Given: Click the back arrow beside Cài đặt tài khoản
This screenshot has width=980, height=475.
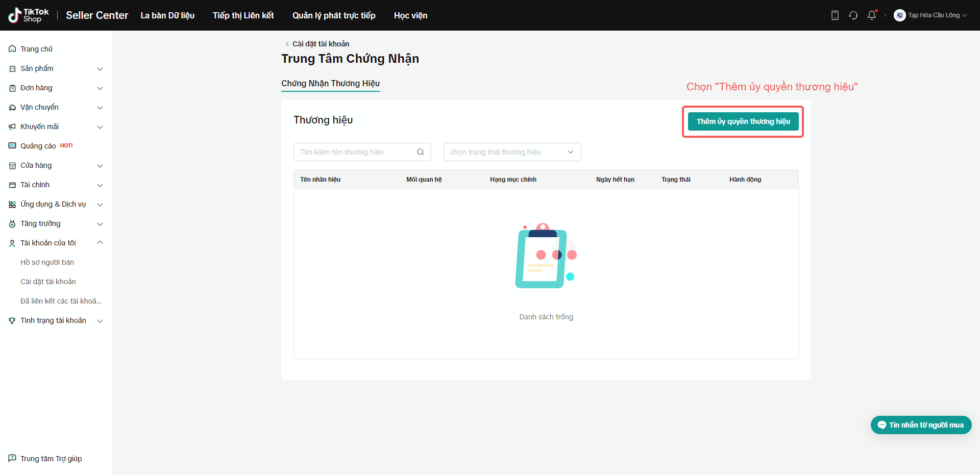Looking at the screenshot, I should coord(287,44).
